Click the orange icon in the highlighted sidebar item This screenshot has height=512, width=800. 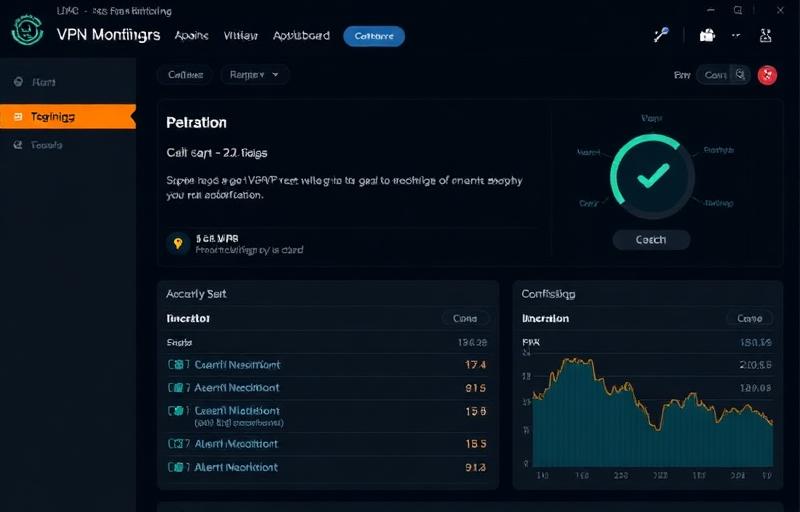tap(18, 117)
